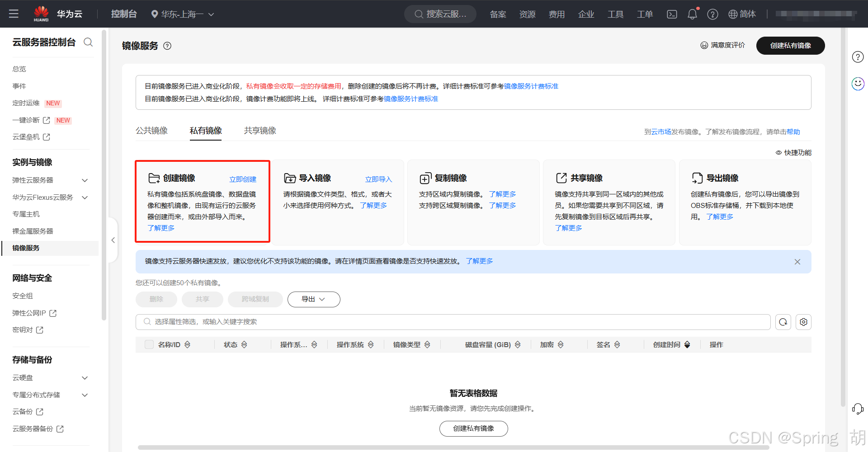The width and height of the screenshot is (868, 452).
Task: Open the top bar help icon
Action: click(x=712, y=14)
